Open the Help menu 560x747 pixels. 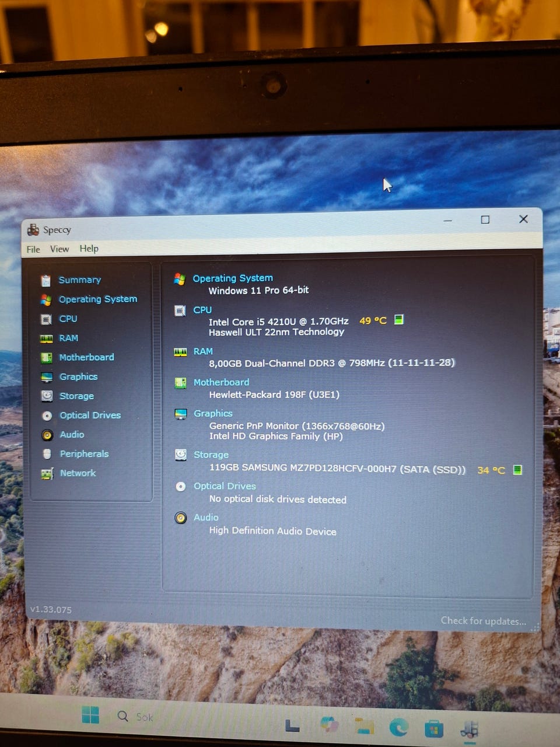coord(89,248)
